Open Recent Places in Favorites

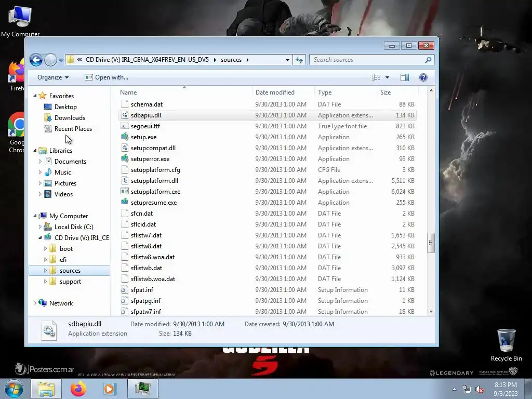point(73,129)
